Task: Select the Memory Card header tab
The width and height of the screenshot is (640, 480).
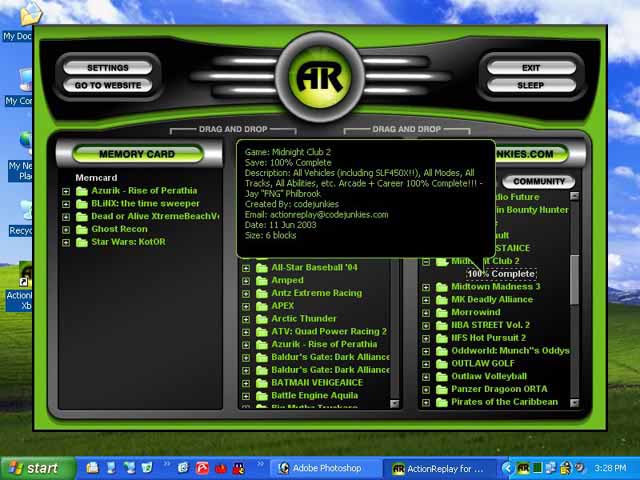Action: pyautogui.click(x=137, y=154)
